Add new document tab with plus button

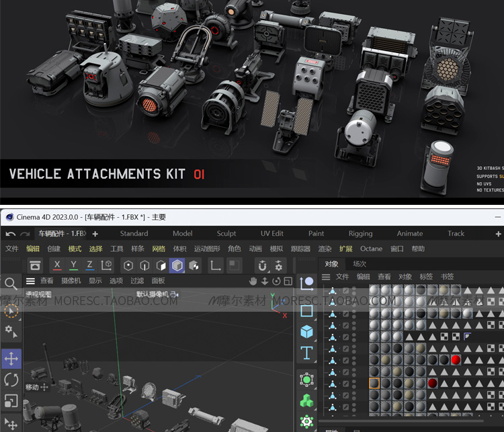(95, 234)
